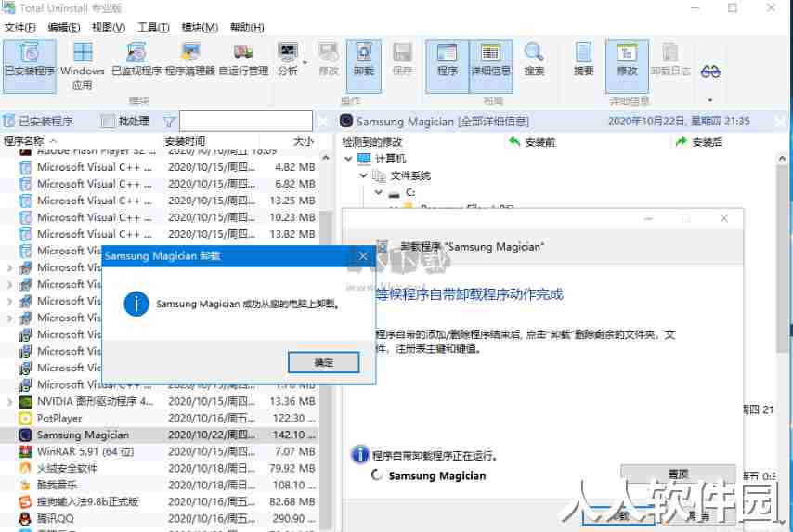Open the 视图(V) menu
Screen dimensions: 793x532
(109, 27)
